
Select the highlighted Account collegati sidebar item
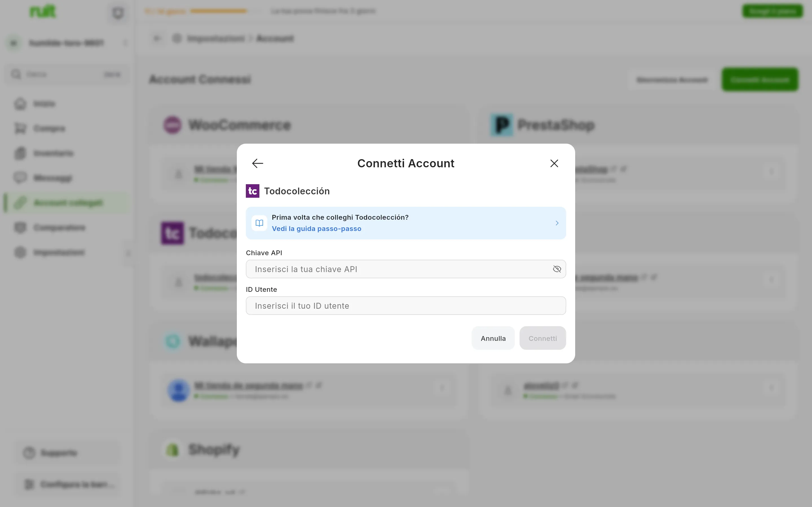pos(67,203)
